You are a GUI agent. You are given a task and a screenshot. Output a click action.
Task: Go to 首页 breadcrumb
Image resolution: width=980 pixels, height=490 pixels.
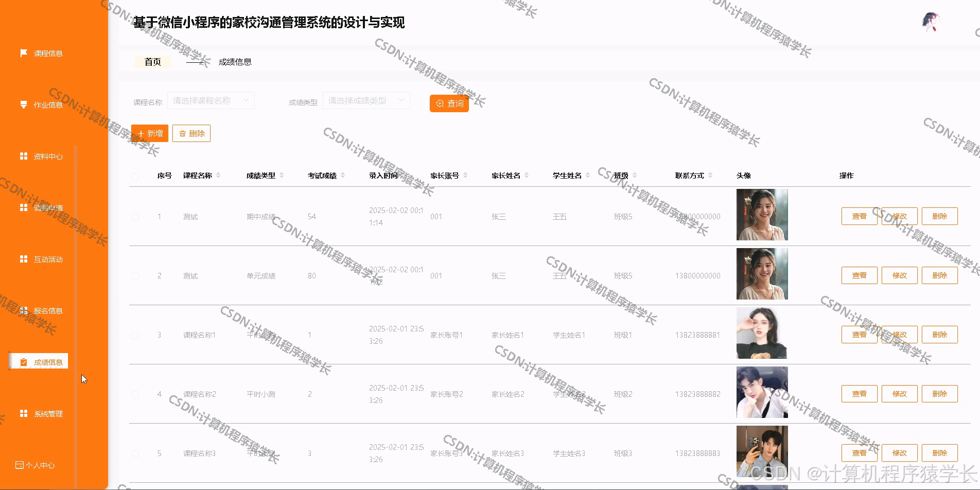(153, 62)
